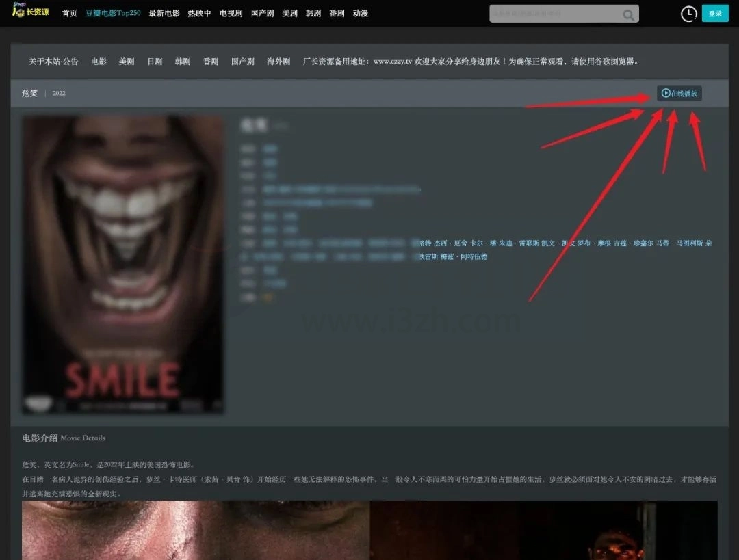Image resolution: width=739 pixels, height=560 pixels.
Task: Open 海外剧 in the secondary nav bar
Action: point(278,62)
